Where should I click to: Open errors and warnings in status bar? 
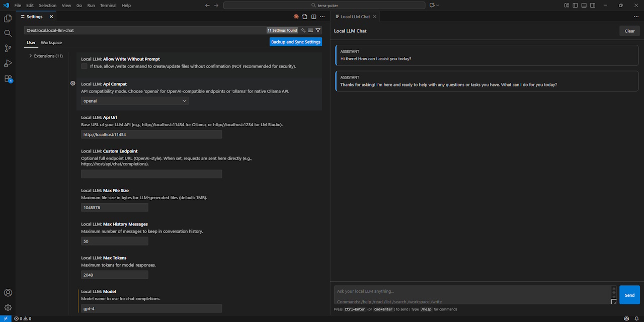click(23, 318)
